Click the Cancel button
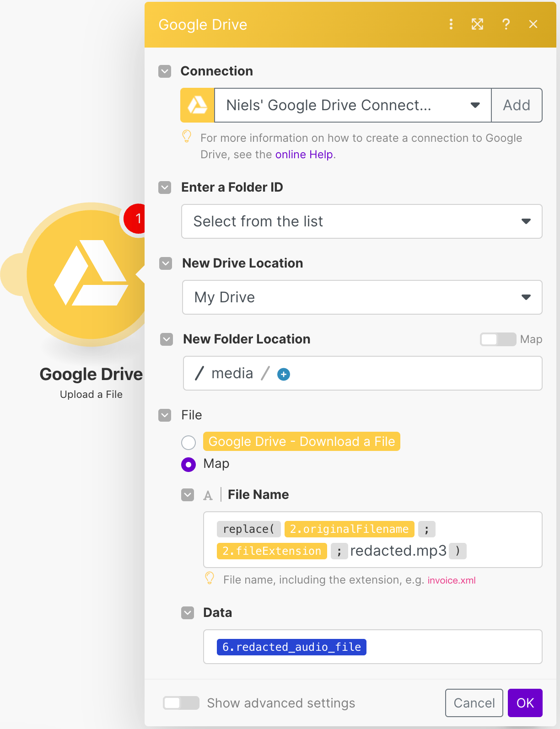The image size is (560, 729). coord(474,703)
